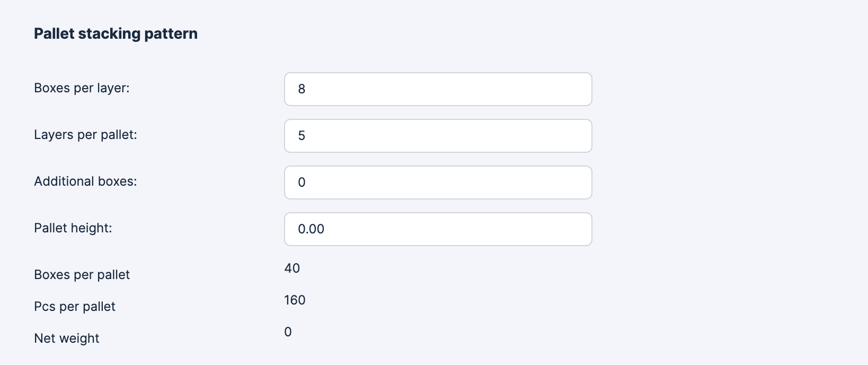This screenshot has height=365, width=868.
Task: Click the 0.00 value in Pallet height
Action: point(311,229)
